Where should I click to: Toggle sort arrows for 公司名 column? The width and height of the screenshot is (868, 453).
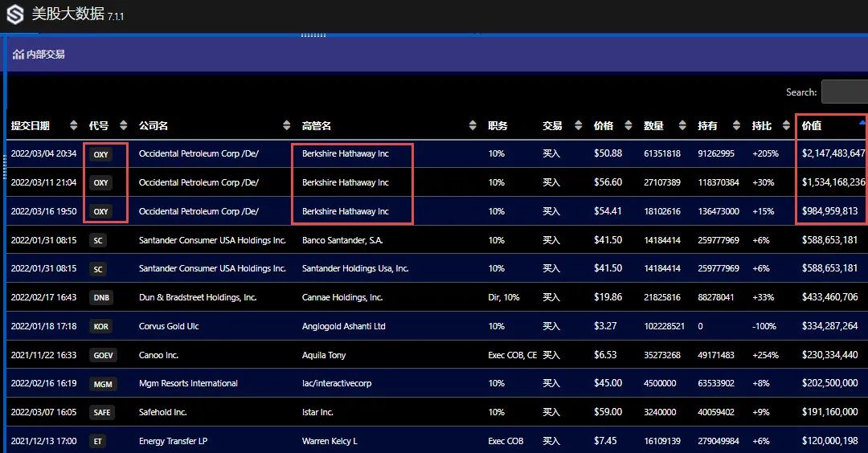tap(287, 125)
